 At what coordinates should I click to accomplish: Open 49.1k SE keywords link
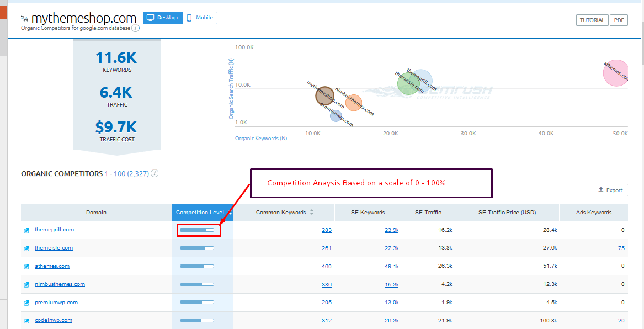pos(391,266)
